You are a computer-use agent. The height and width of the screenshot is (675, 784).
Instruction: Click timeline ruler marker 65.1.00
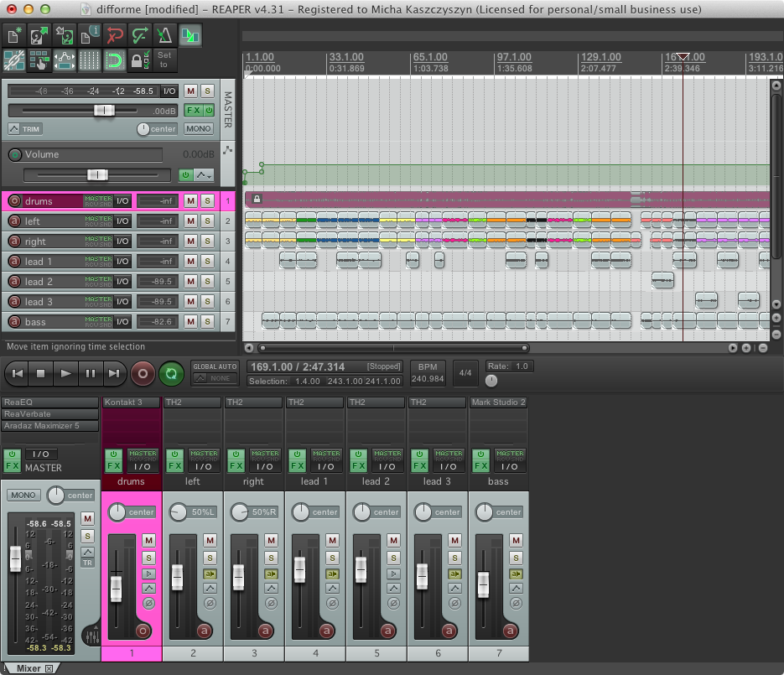coord(430,57)
